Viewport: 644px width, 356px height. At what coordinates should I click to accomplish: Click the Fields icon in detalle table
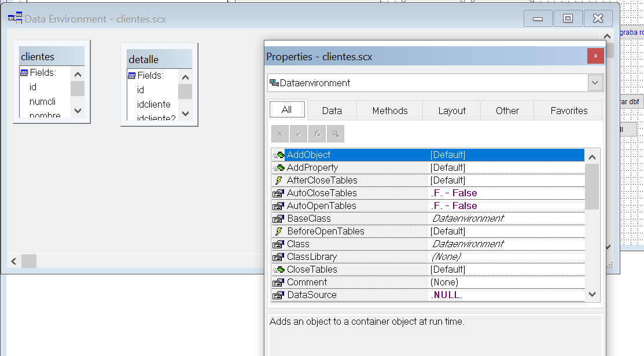[131, 75]
